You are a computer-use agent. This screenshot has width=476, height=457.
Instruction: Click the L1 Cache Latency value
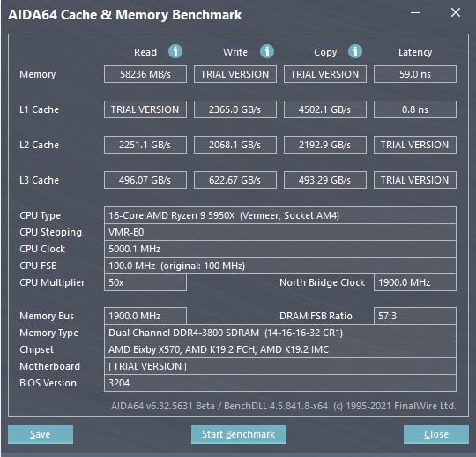pyautogui.click(x=414, y=109)
